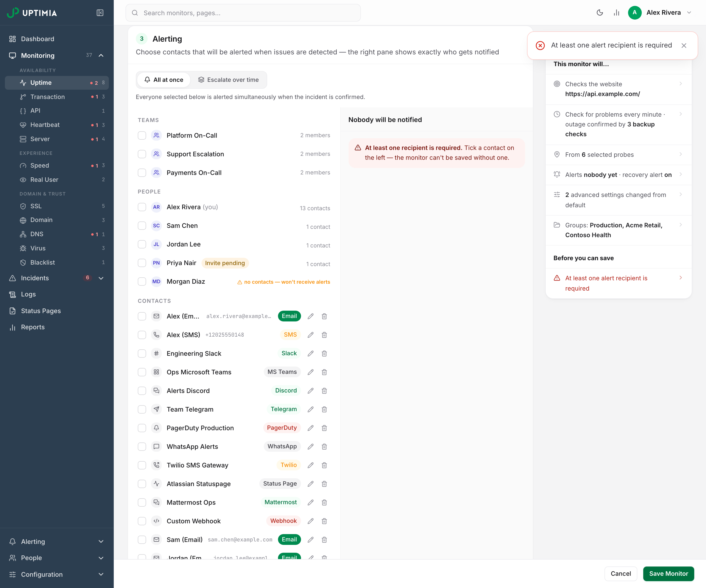Dismiss the alert recipient error toast
This screenshot has width=706, height=588.
coord(684,45)
